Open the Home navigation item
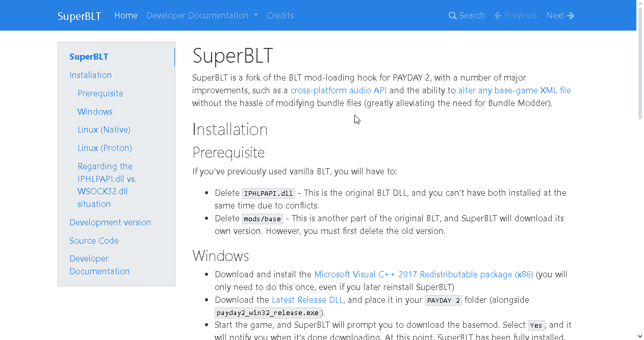This screenshot has height=340, width=644. click(126, 15)
